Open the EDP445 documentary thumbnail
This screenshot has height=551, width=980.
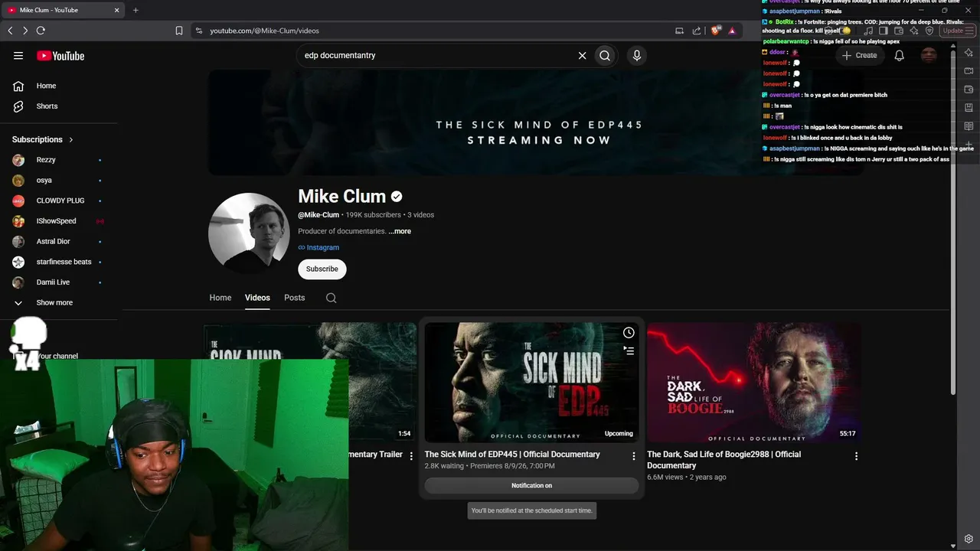(x=531, y=382)
